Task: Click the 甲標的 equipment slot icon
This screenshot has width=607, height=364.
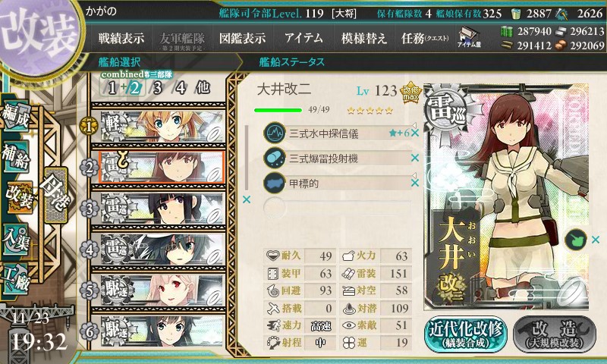Action: tap(275, 183)
